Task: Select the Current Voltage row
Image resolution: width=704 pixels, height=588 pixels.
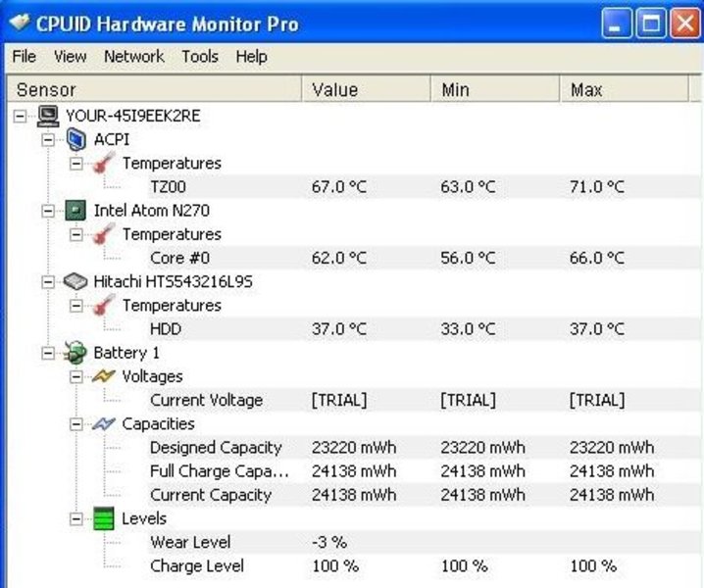Action: click(424, 400)
